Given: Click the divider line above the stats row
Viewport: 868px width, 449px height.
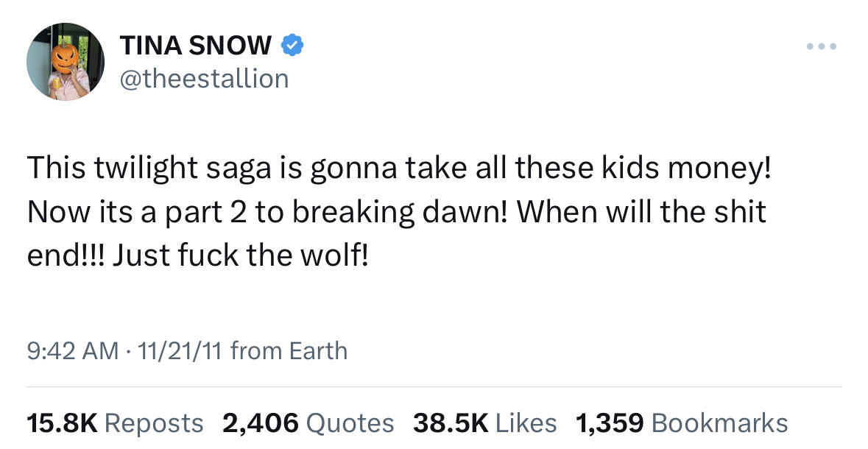Looking at the screenshot, I should point(434,386).
